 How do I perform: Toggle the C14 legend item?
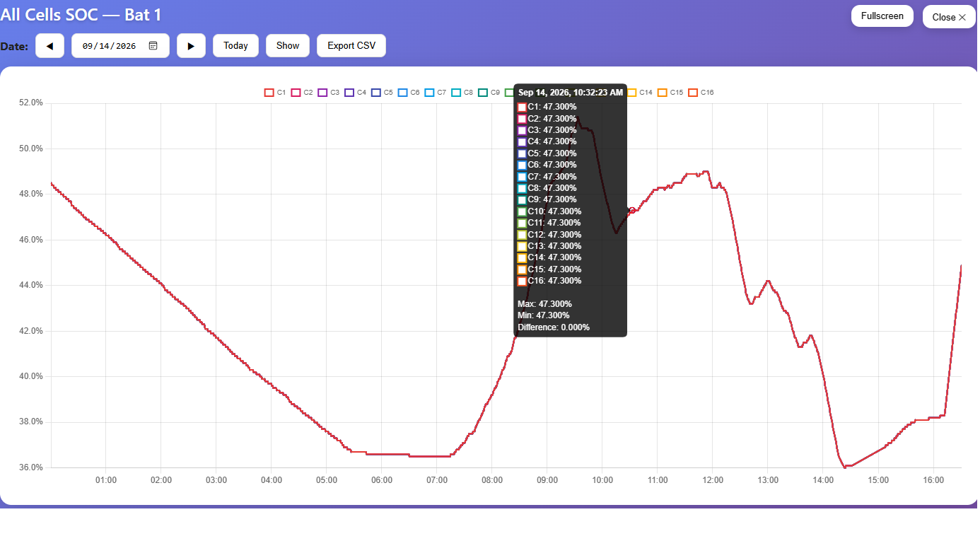640,93
